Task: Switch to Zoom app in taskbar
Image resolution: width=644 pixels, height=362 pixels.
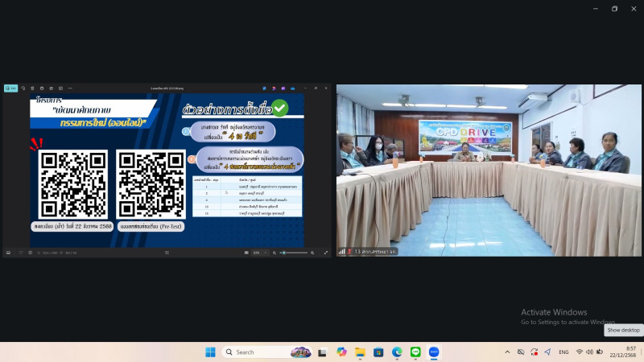Action: (x=434, y=352)
